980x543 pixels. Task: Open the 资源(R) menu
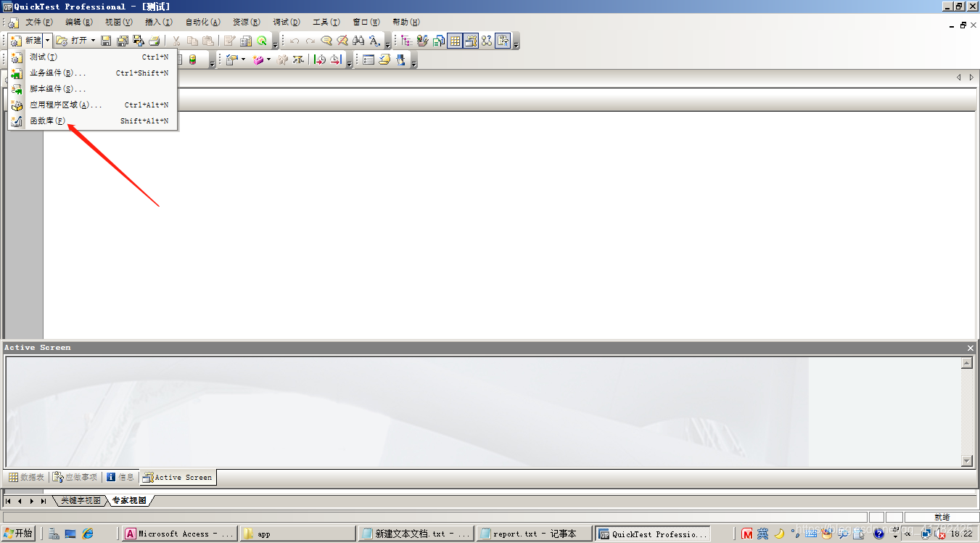coord(247,22)
